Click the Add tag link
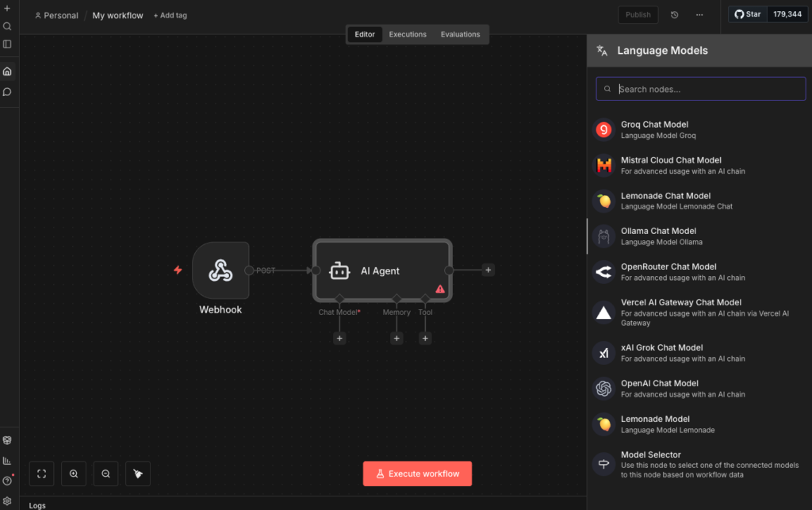The height and width of the screenshot is (510, 812). pyautogui.click(x=170, y=15)
